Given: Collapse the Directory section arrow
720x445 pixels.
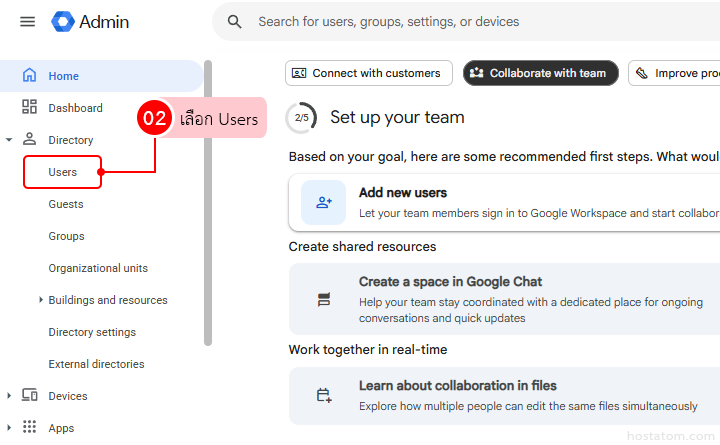Looking at the screenshot, I should click(9, 140).
